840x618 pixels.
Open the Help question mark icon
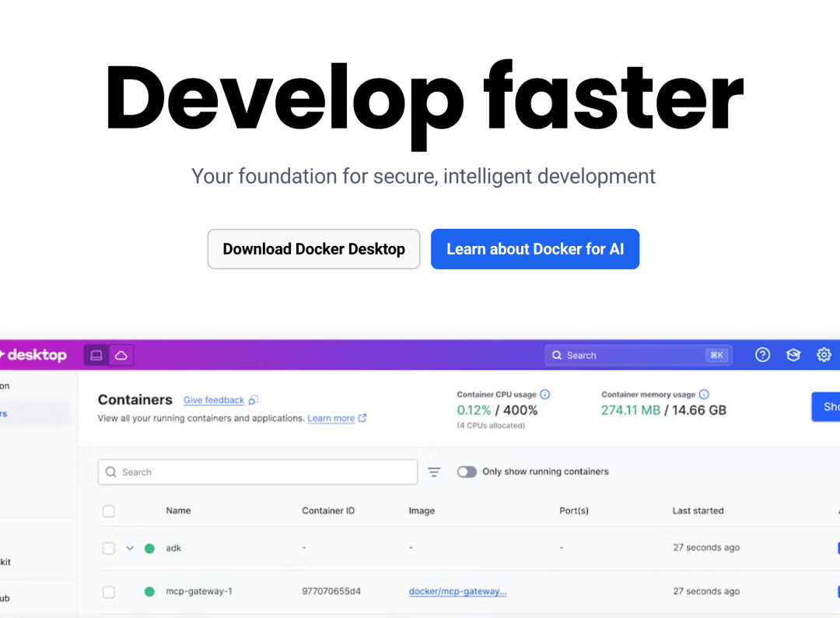[762, 354]
